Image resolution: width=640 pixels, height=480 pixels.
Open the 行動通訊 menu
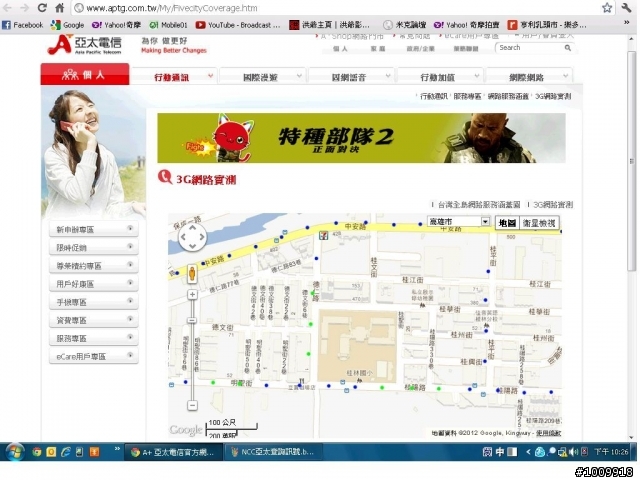(171, 77)
